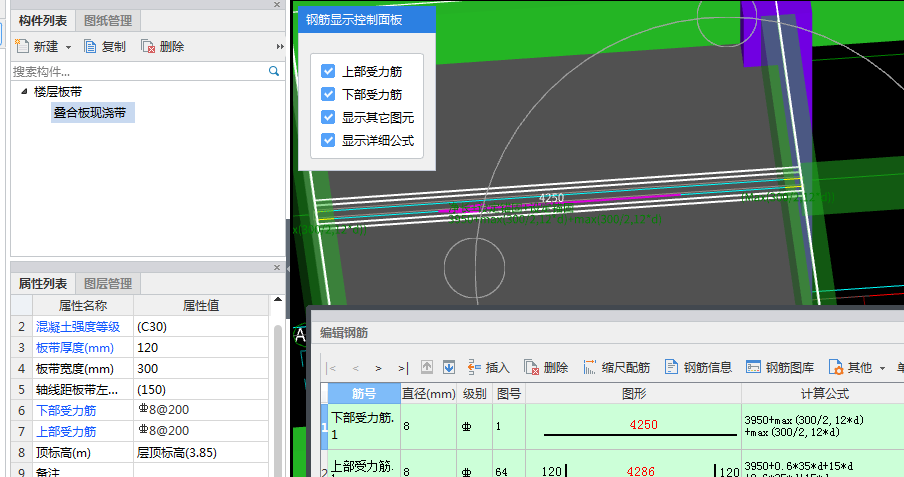Select row number 1 in rebar table
Image resolution: width=904 pixels, height=477 pixels.
click(324, 427)
